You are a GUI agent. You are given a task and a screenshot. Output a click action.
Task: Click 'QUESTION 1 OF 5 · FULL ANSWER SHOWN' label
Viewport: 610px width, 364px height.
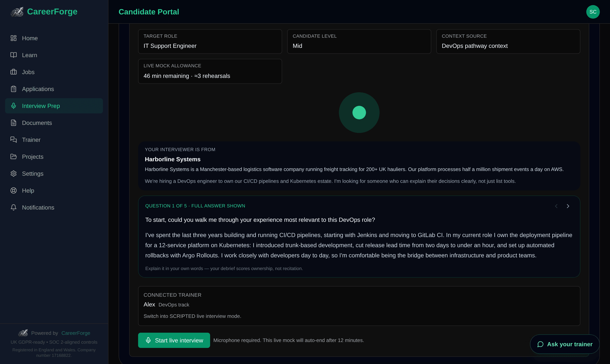click(195, 206)
